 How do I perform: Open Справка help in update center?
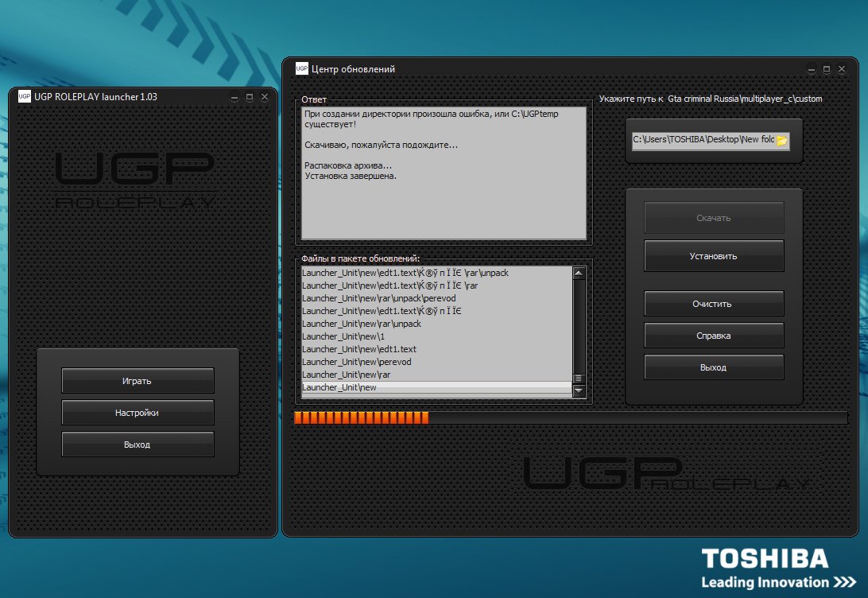pos(713,336)
